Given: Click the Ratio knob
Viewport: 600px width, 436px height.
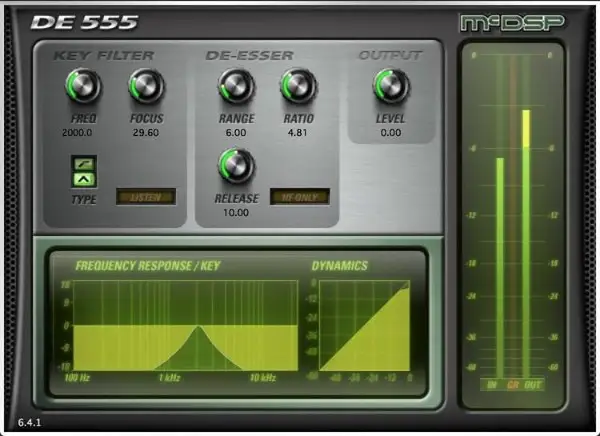Looking at the screenshot, I should click(x=298, y=88).
